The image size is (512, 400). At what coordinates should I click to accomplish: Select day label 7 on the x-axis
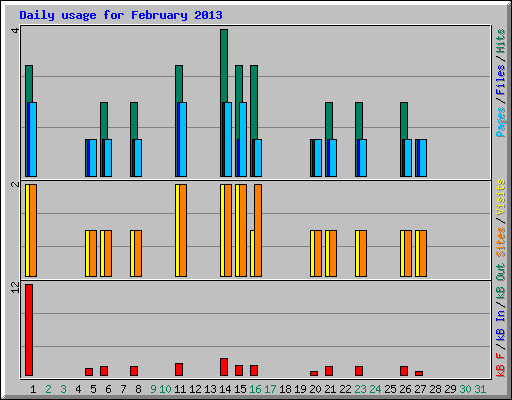pos(123,389)
